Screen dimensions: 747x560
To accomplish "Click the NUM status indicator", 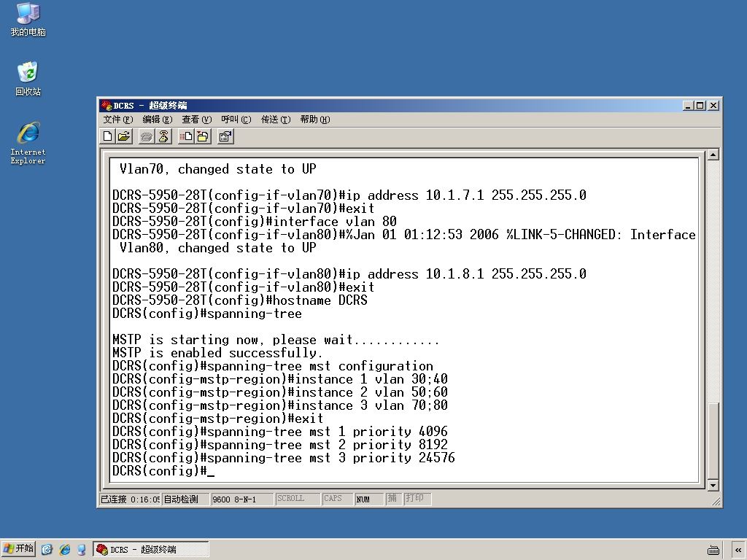I will pyautogui.click(x=369, y=499).
